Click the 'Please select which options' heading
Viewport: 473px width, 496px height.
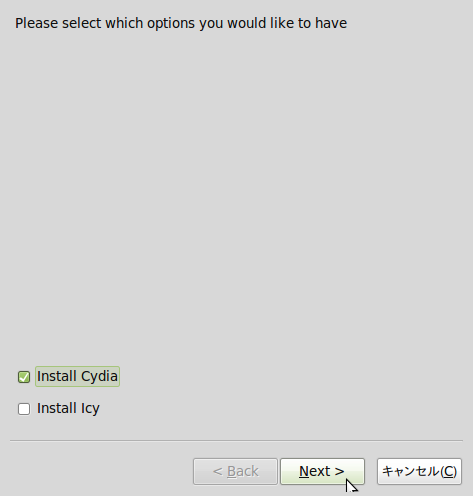pos(181,24)
